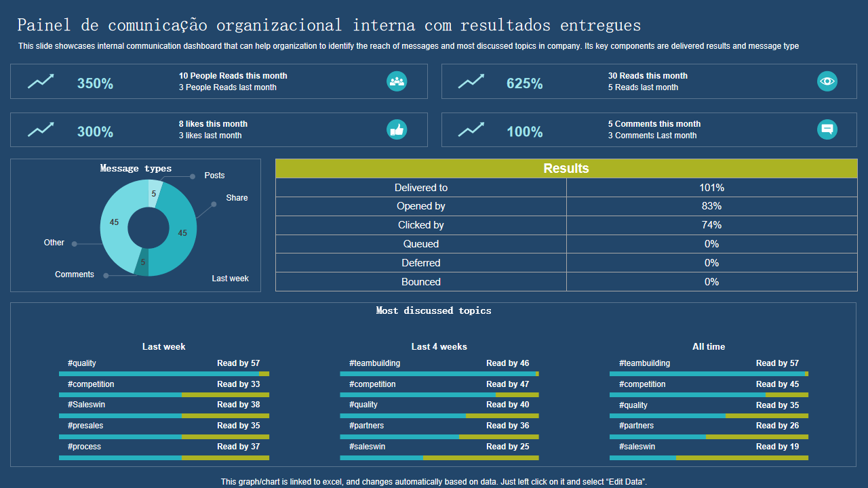Click the trend arrow beside 625%
Image resolution: width=868 pixels, height=488 pixels.
click(471, 81)
